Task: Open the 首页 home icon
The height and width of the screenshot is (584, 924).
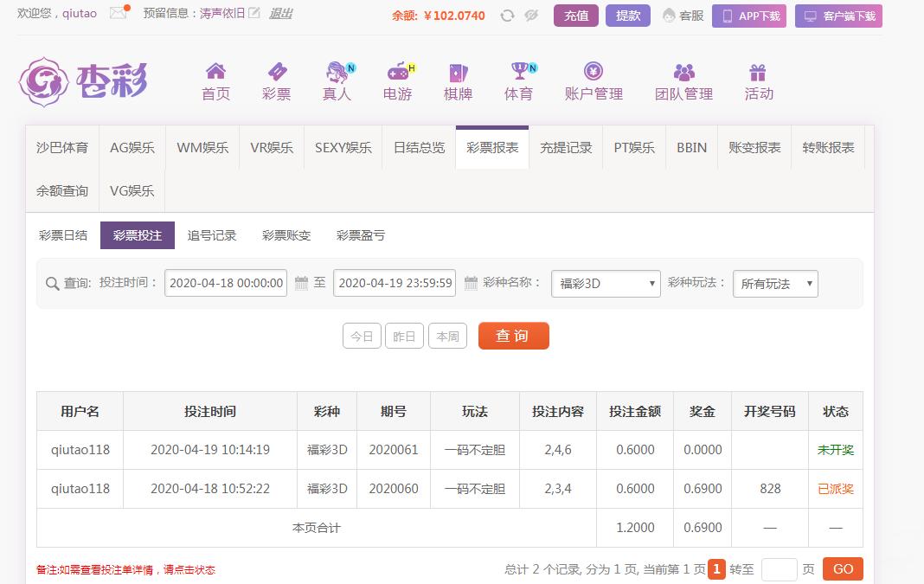Action: tap(215, 72)
